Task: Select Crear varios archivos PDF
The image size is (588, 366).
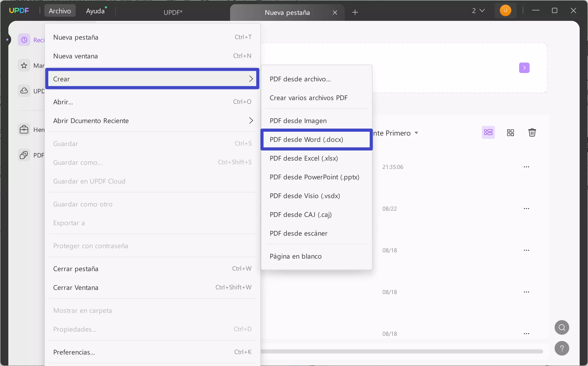Action: click(x=316, y=97)
